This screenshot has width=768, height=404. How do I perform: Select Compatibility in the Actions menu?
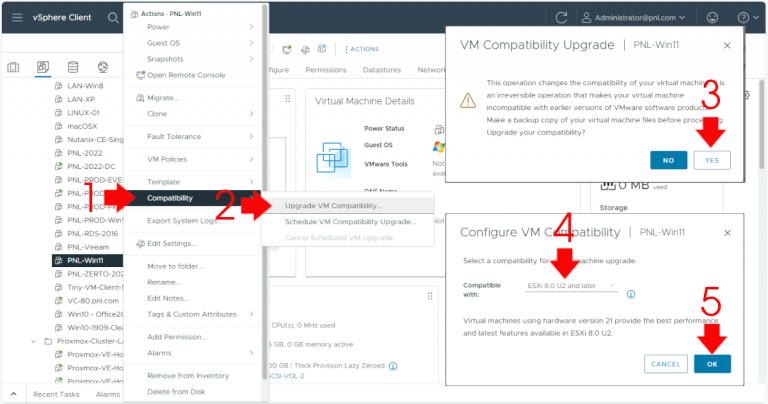coord(170,197)
